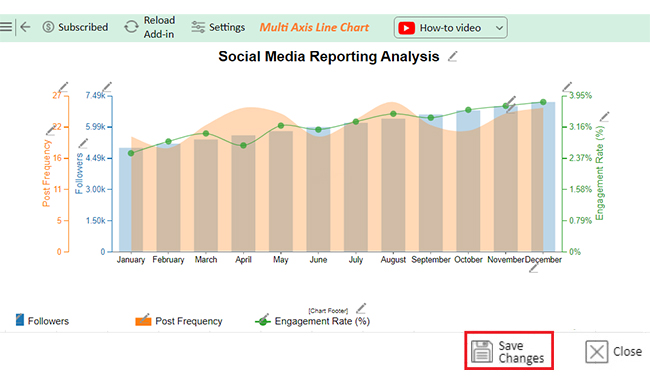Click the April Followers bar

(x=243, y=194)
